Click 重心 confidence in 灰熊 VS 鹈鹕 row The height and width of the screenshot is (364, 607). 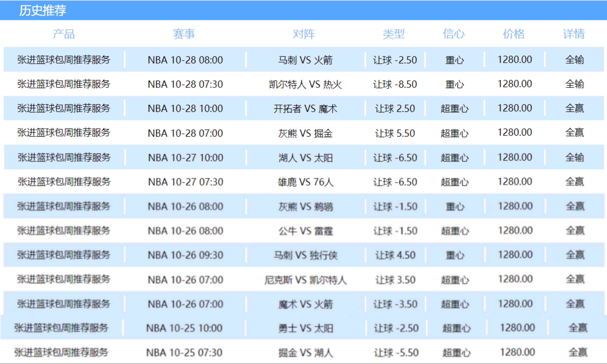pyautogui.click(x=455, y=206)
